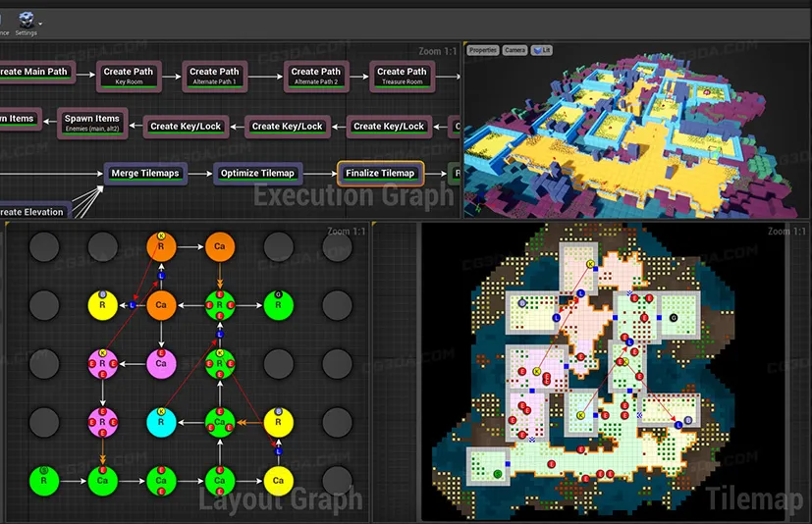Click blue L lock above the yellow Ca node
Image resolution: width=812 pixels, height=524 pixels.
278,451
